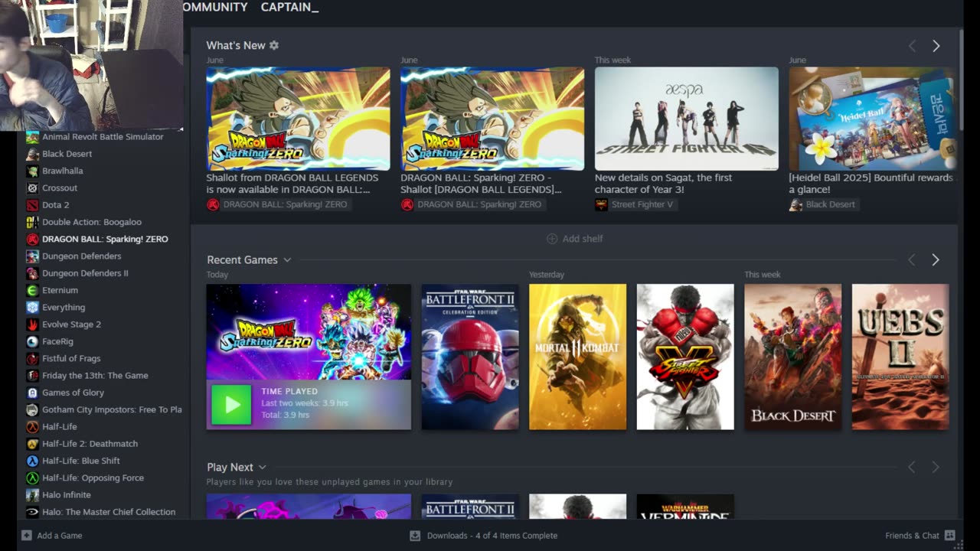Open Friends & Chat link
Image resolution: width=980 pixels, height=551 pixels.
pos(912,536)
